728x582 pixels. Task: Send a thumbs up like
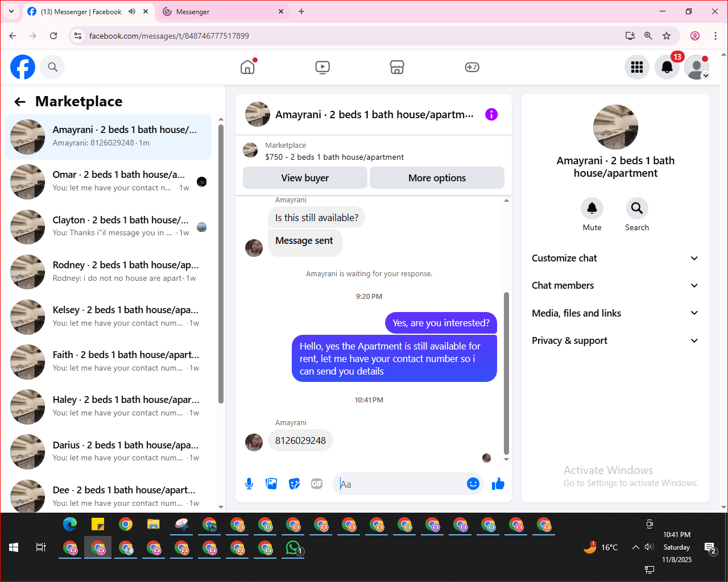(498, 484)
